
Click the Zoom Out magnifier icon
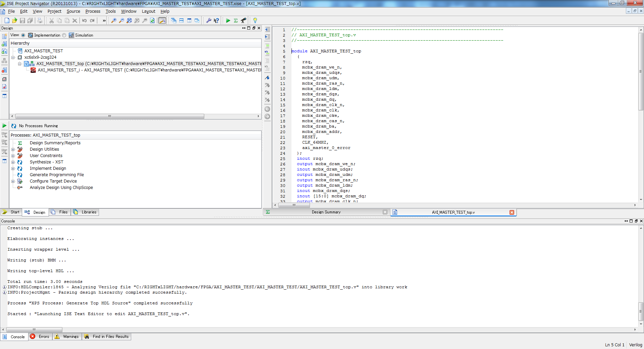tap(121, 20)
